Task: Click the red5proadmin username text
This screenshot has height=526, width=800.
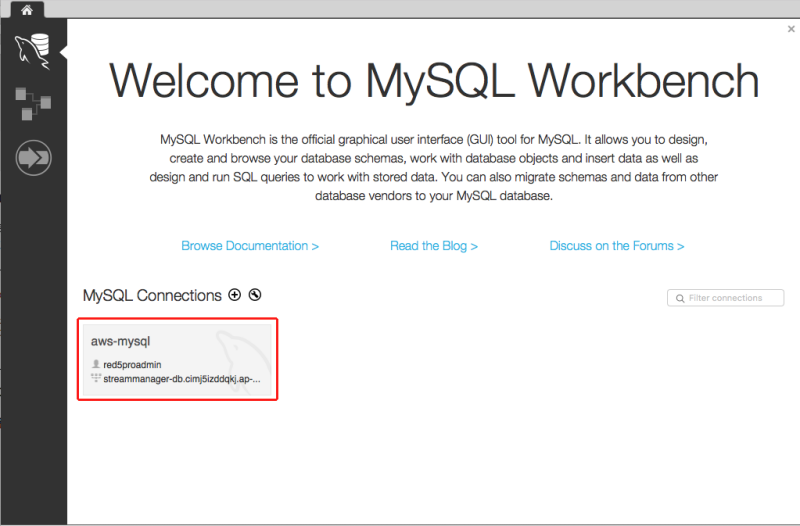Action: pos(132,365)
